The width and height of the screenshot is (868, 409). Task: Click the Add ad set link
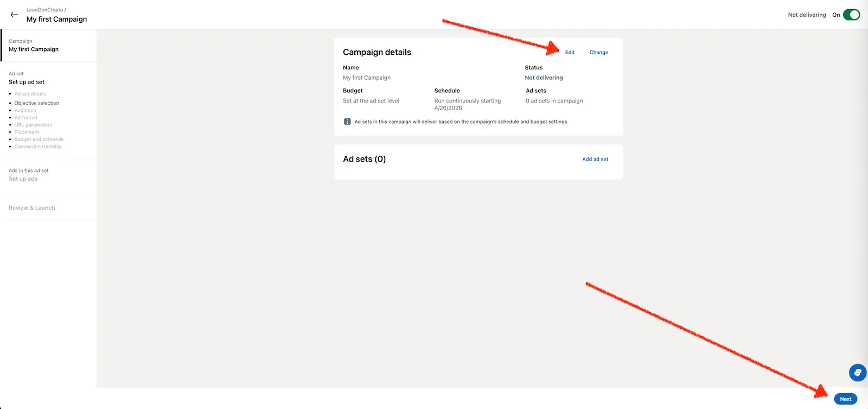(x=595, y=159)
